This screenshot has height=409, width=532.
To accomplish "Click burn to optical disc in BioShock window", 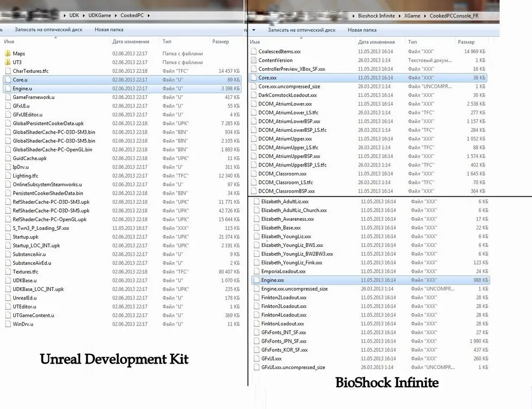I will pyautogui.click(x=302, y=30).
